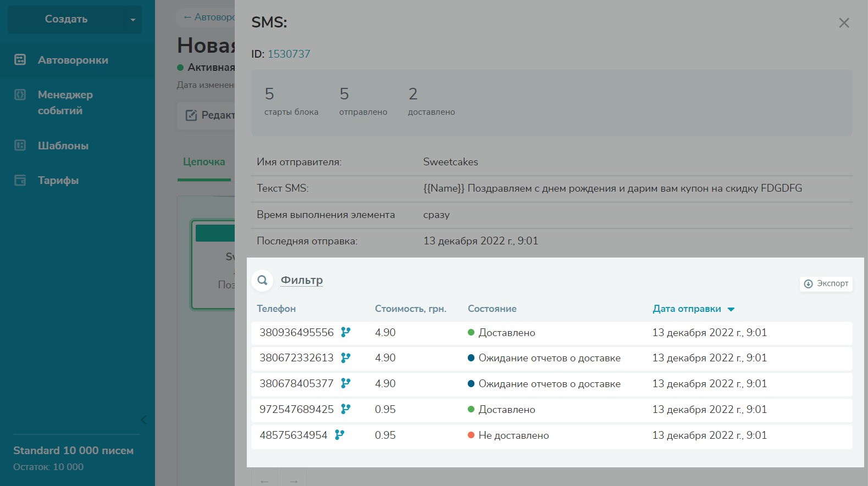
Task: Click the Телефон column header
Action: 277,309
